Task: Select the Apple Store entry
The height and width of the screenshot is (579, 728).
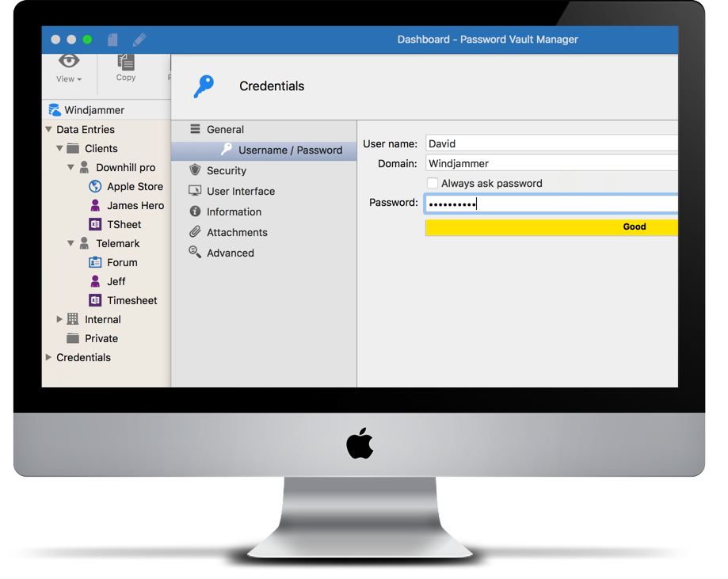Action: [135, 187]
